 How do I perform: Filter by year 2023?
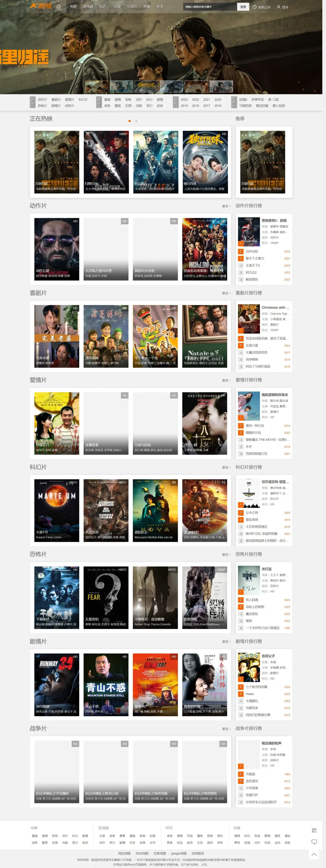point(184,100)
